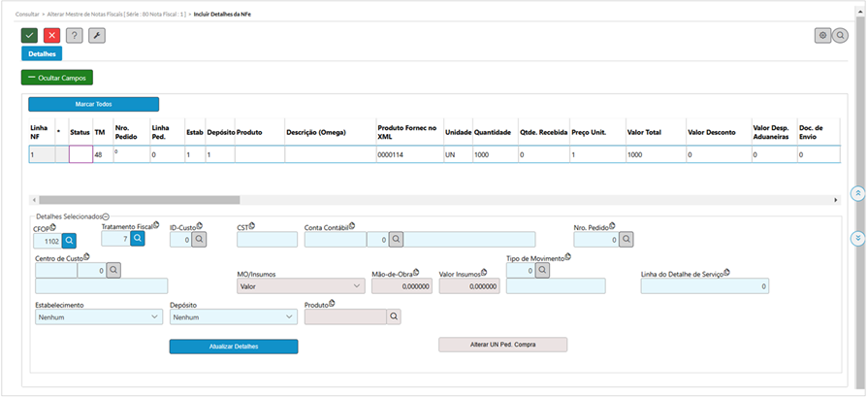Click the green confirm checkmark button

click(x=29, y=35)
